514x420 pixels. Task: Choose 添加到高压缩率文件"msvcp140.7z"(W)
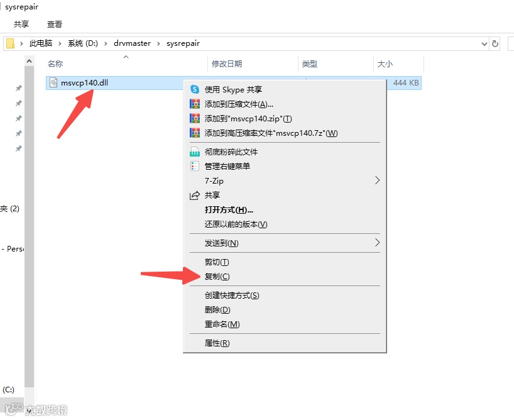pyautogui.click(x=285, y=133)
